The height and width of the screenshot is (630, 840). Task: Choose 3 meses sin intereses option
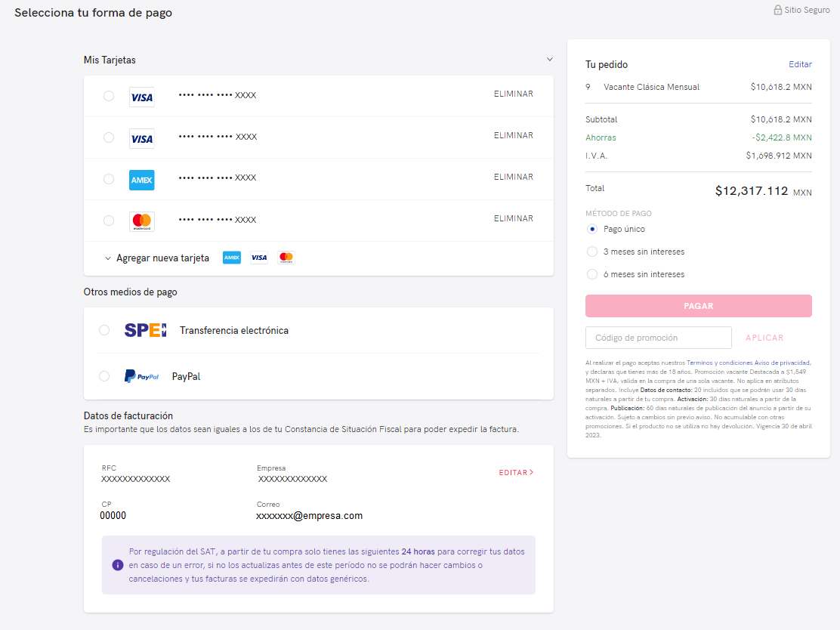click(x=592, y=252)
